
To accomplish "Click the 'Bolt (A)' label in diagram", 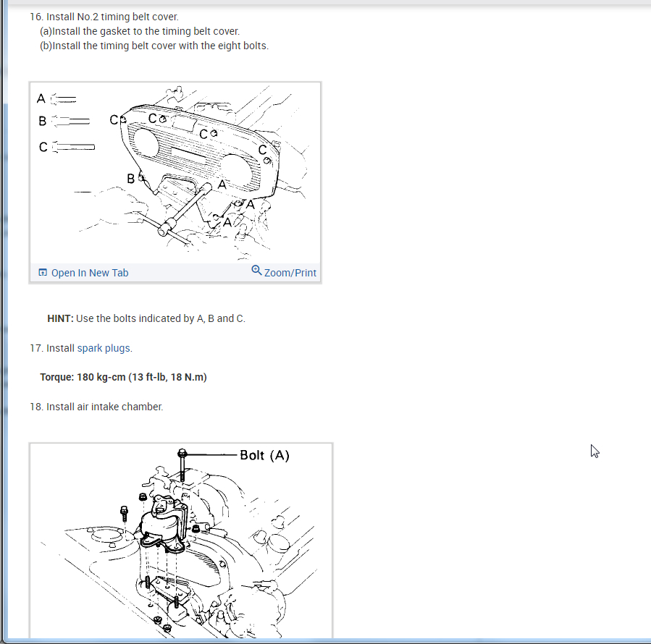I will coord(264,456).
